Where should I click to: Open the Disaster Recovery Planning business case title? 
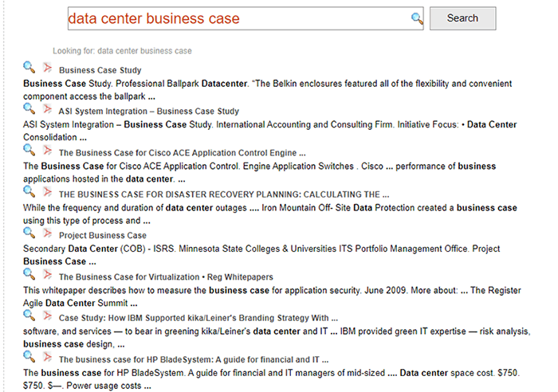pyautogui.click(x=223, y=194)
